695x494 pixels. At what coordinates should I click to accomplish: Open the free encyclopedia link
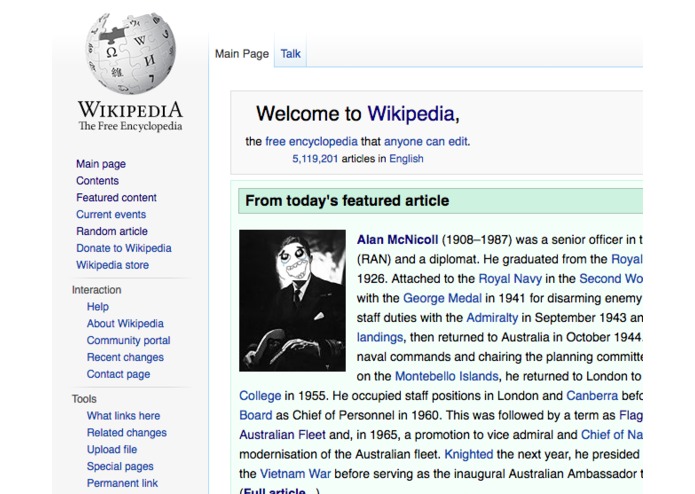click(311, 141)
